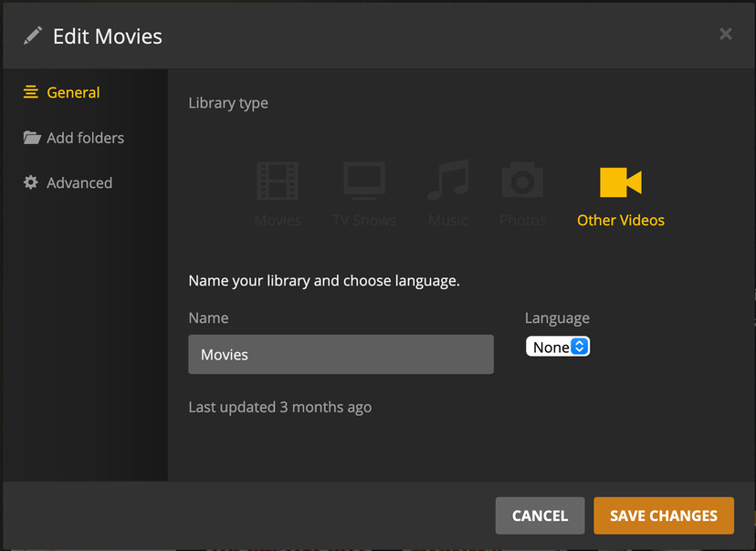Select the Other Videos camera icon

621,182
